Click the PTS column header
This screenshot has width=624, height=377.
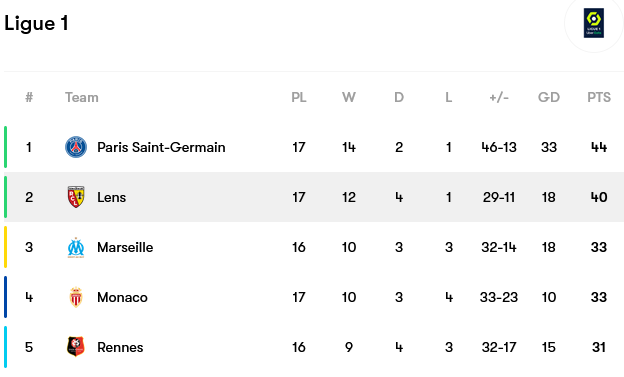pyautogui.click(x=599, y=97)
